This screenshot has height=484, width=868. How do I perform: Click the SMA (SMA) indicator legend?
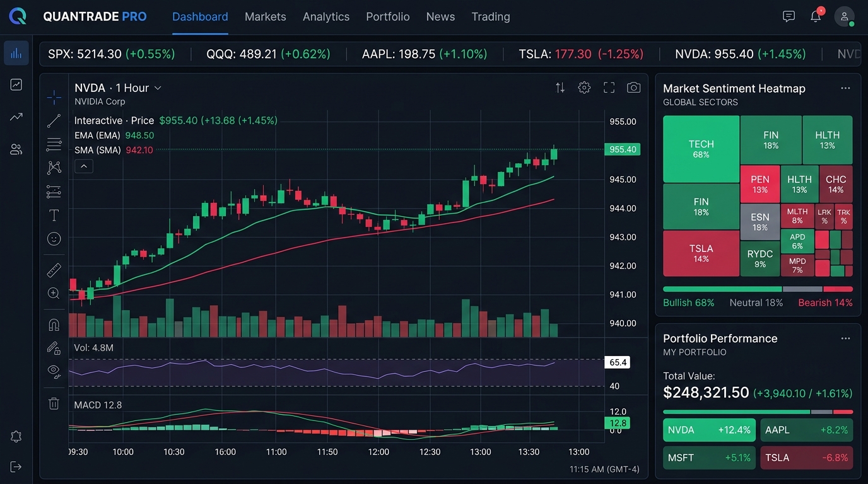click(114, 150)
